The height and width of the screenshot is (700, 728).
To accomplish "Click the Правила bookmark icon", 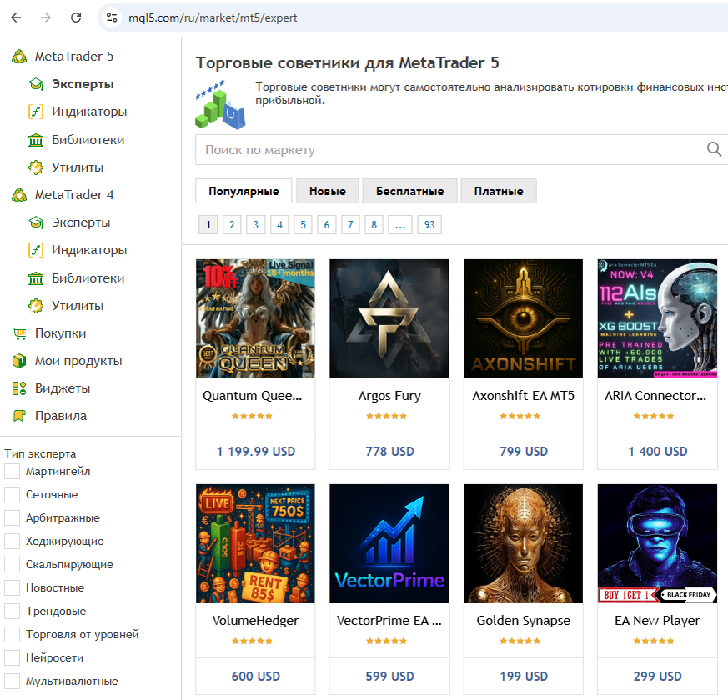I will 19,416.
